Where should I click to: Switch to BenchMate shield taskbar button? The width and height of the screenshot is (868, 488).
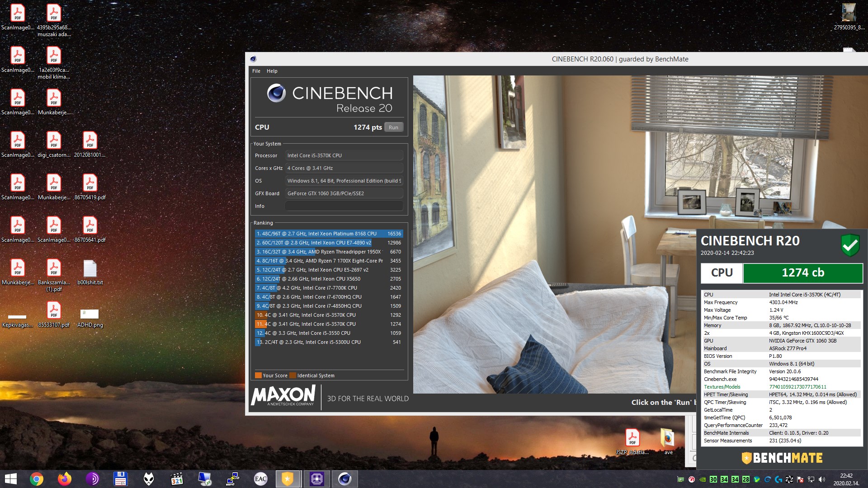click(288, 479)
